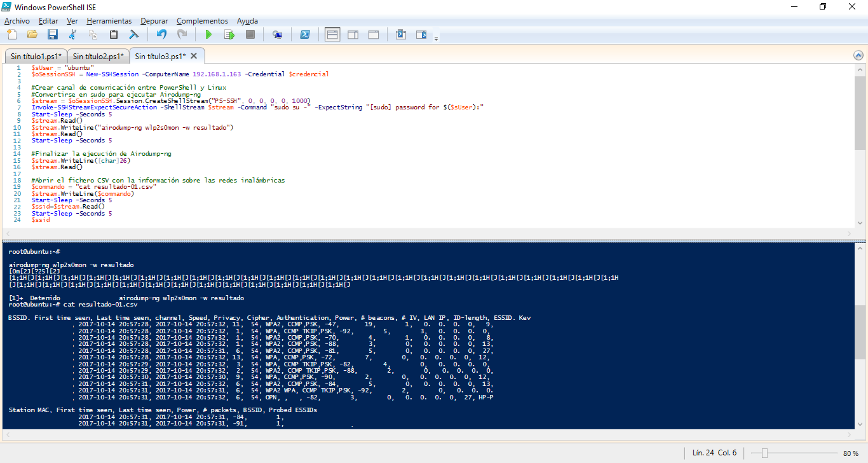Click the Run Selection icon
This screenshot has width=868, height=463.
pos(229,34)
